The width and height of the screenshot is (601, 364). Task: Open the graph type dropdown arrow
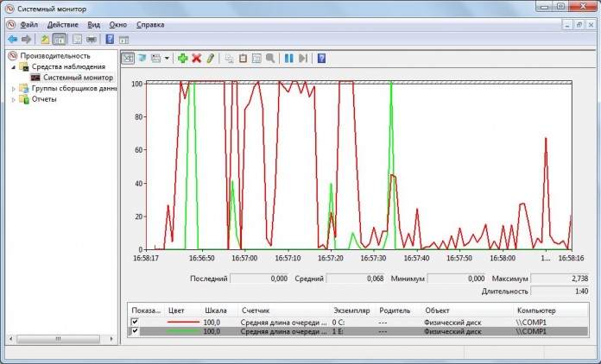click(x=167, y=59)
